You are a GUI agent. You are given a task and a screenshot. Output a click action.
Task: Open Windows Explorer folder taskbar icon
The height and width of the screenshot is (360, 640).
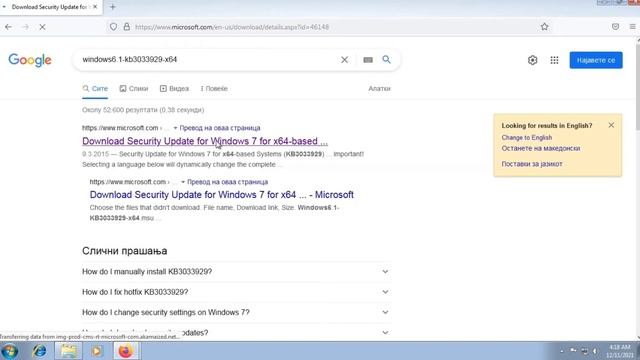click(x=68, y=351)
